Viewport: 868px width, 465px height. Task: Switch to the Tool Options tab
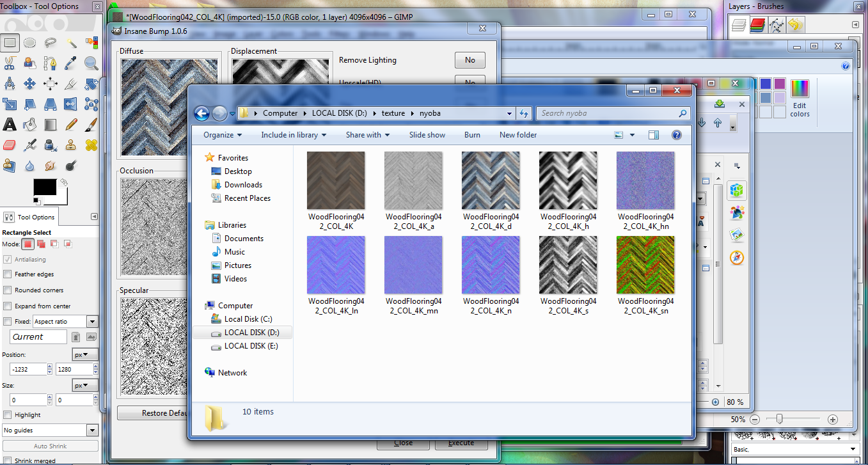click(29, 216)
